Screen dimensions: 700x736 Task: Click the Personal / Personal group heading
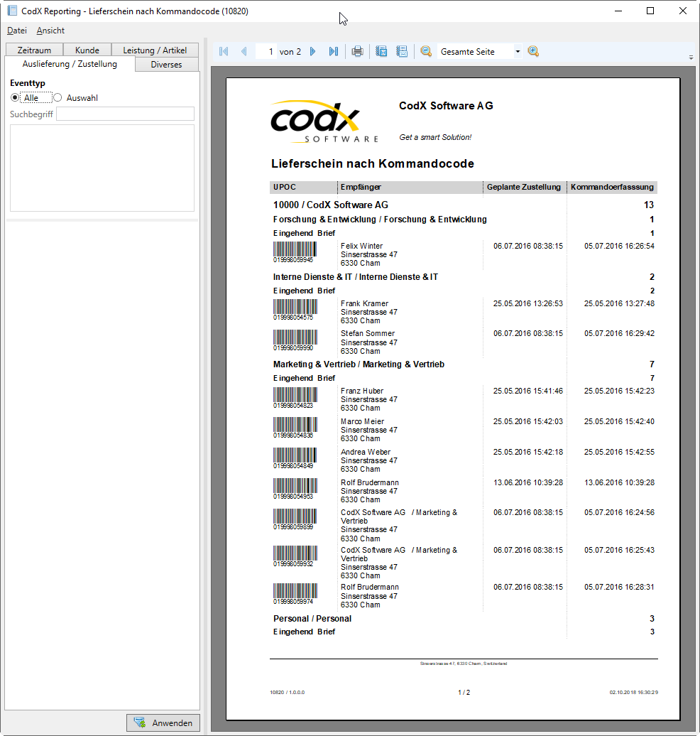click(x=312, y=619)
